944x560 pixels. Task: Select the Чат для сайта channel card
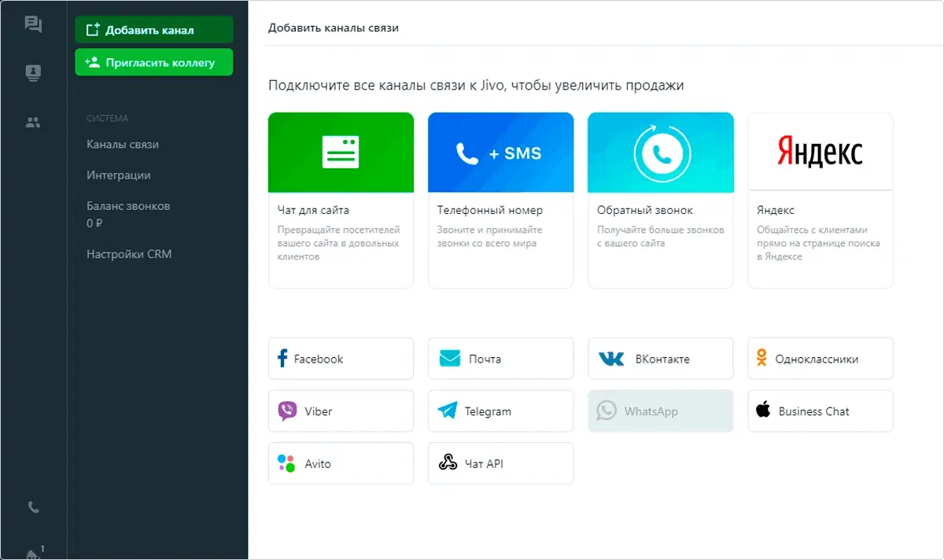click(x=341, y=201)
